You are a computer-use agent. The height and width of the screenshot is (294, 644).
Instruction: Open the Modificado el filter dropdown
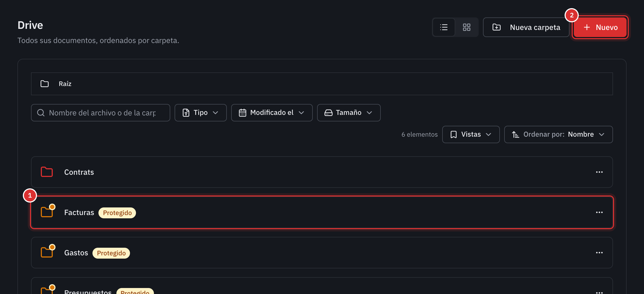tap(272, 113)
